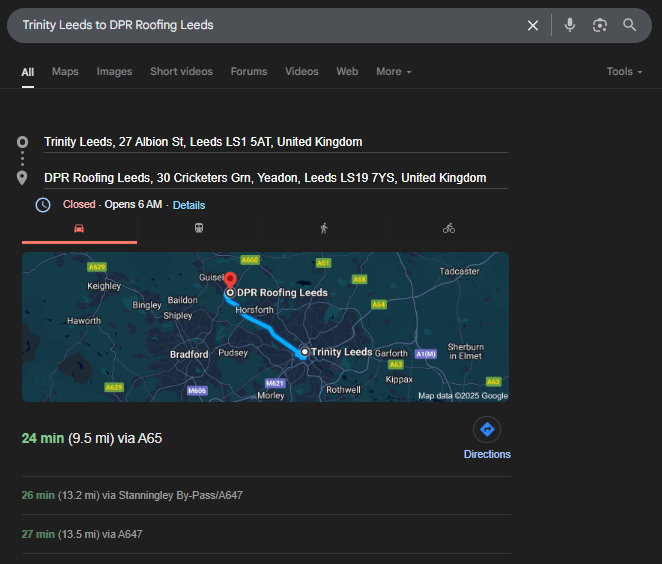Select the cycling travel mode
Image resolution: width=662 pixels, height=564 pixels.
tap(448, 228)
